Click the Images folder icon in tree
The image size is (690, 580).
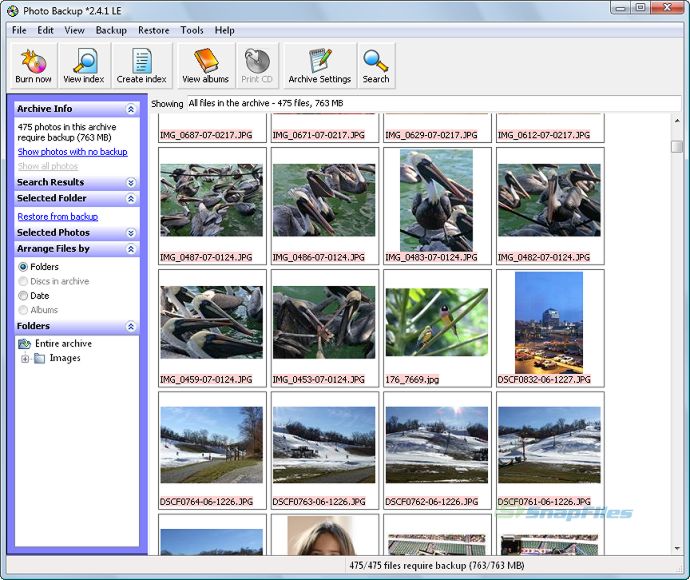[40, 358]
